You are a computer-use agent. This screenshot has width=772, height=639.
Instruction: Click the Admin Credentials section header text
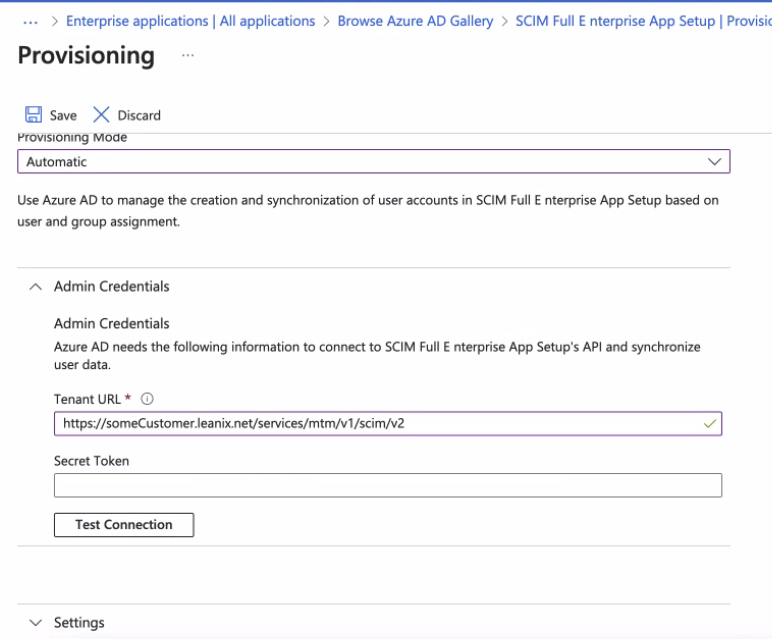click(x=111, y=287)
